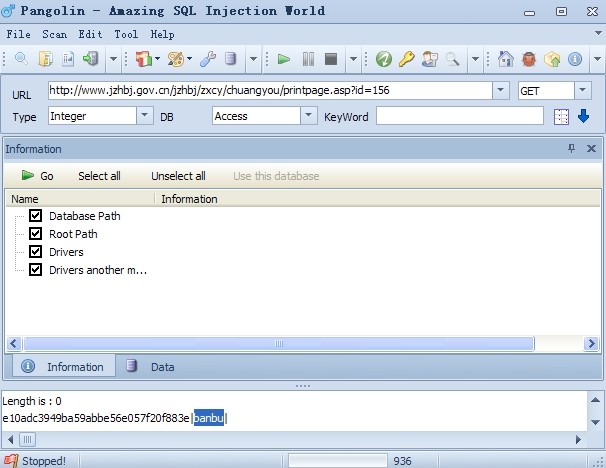
Task: Click horizontal scrollbar thumb in Information list
Action: [279, 343]
